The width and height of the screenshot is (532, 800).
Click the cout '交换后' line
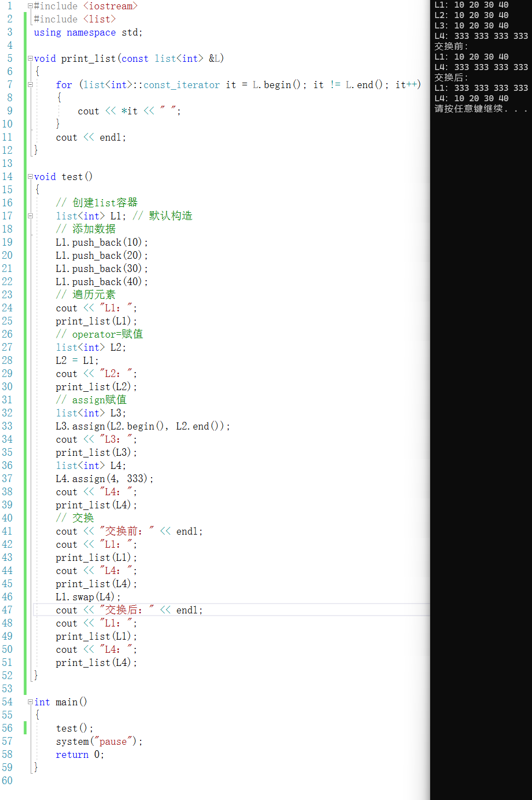point(129,610)
